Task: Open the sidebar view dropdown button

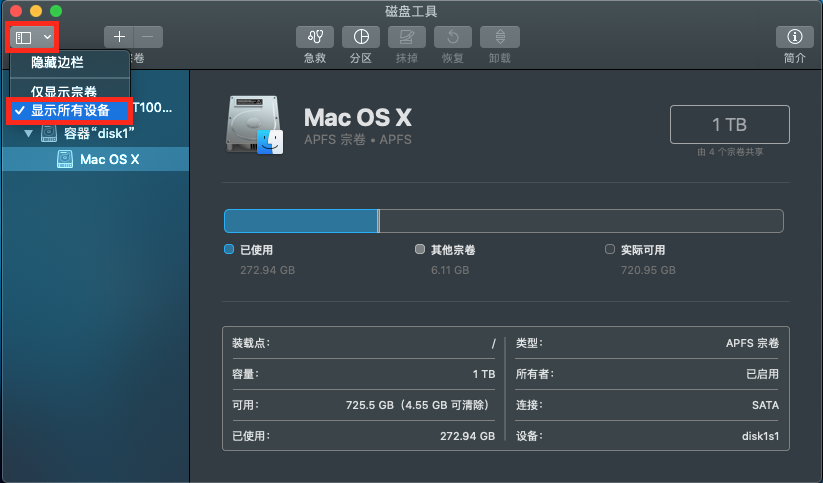Action: 34,37
